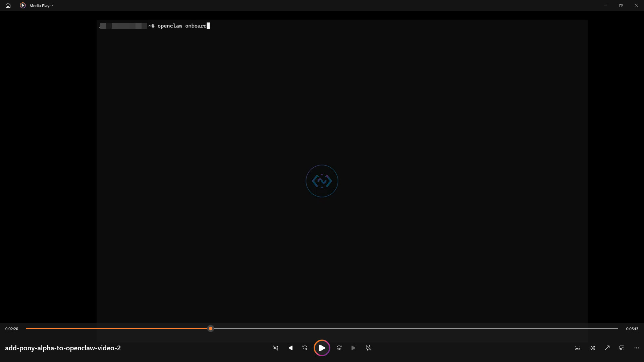Open the more options menu
644x362 pixels.
637,348
